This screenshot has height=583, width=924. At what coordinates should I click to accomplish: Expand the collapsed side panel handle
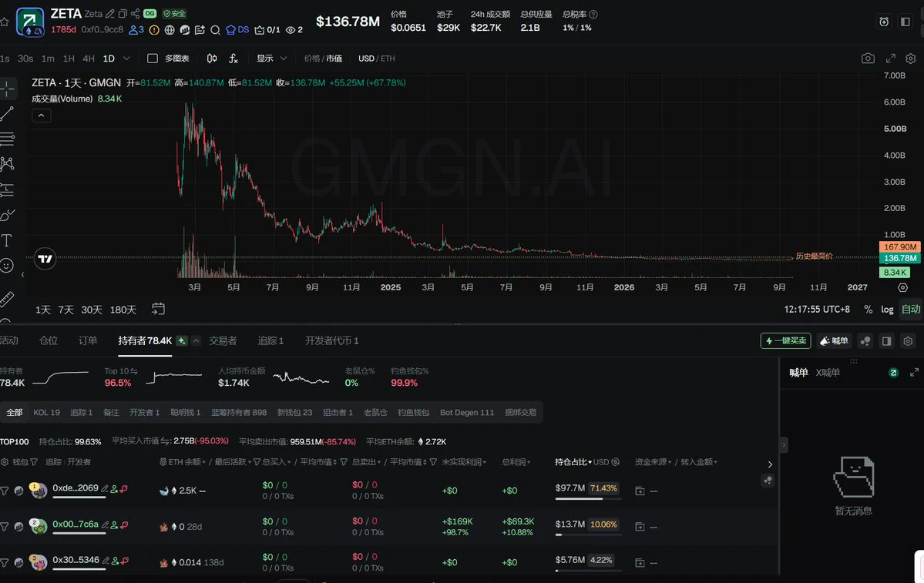click(783, 445)
